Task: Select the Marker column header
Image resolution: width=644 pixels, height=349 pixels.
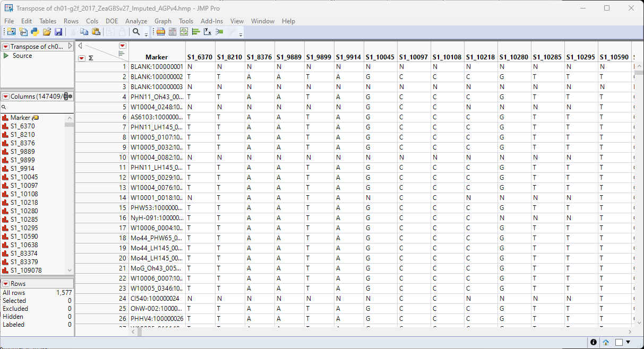Action: (x=156, y=57)
